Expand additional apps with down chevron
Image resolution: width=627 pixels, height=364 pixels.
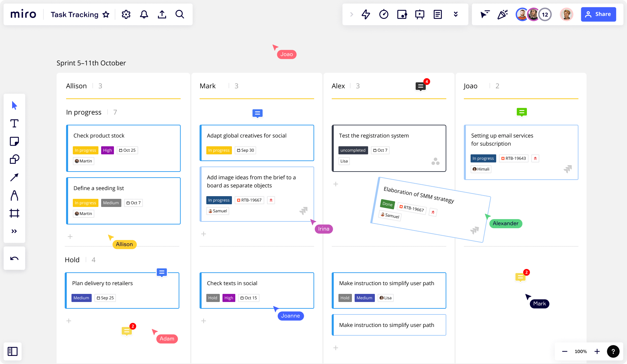pyautogui.click(x=456, y=14)
